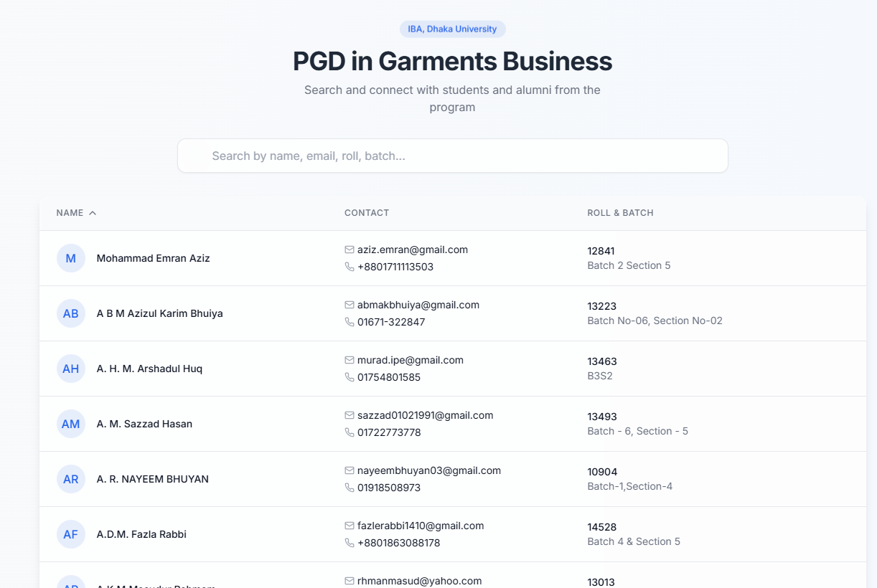Sort by the Roll & Batch column header
Screen dimensions: 877x588
(x=620, y=213)
